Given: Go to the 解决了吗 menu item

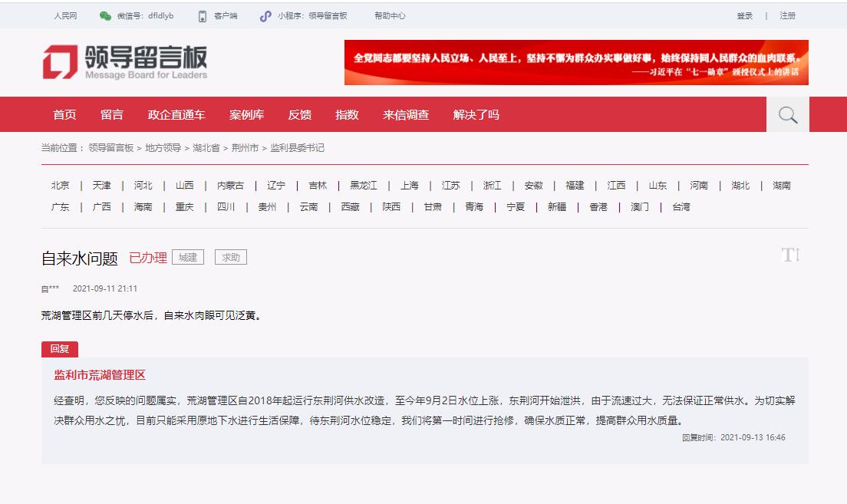Looking at the screenshot, I should [x=476, y=115].
